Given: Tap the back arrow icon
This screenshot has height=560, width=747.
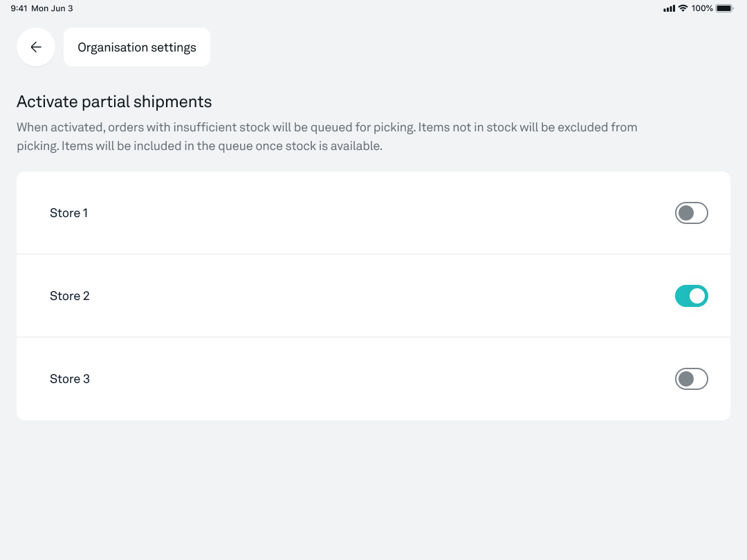Looking at the screenshot, I should pyautogui.click(x=36, y=47).
